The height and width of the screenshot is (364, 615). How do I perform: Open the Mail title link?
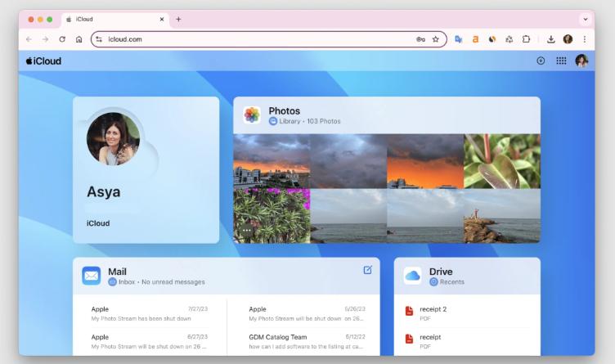point(117,272)
